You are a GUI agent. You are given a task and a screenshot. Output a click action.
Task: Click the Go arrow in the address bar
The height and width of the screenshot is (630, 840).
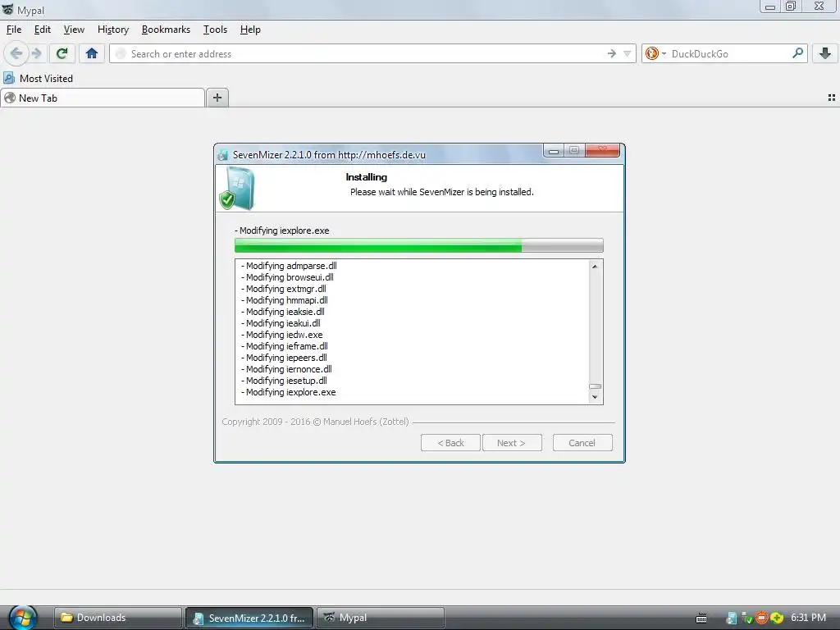pyautogui.click(x=611, y=53)
